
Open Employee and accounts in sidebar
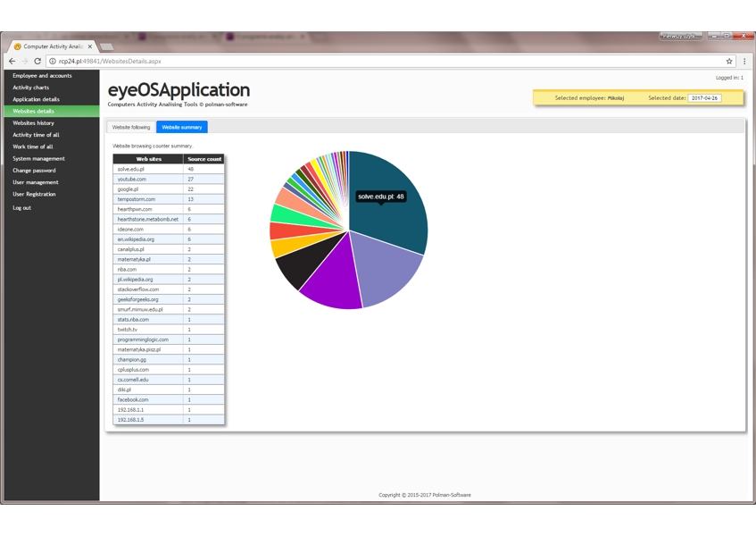(42, 76)
